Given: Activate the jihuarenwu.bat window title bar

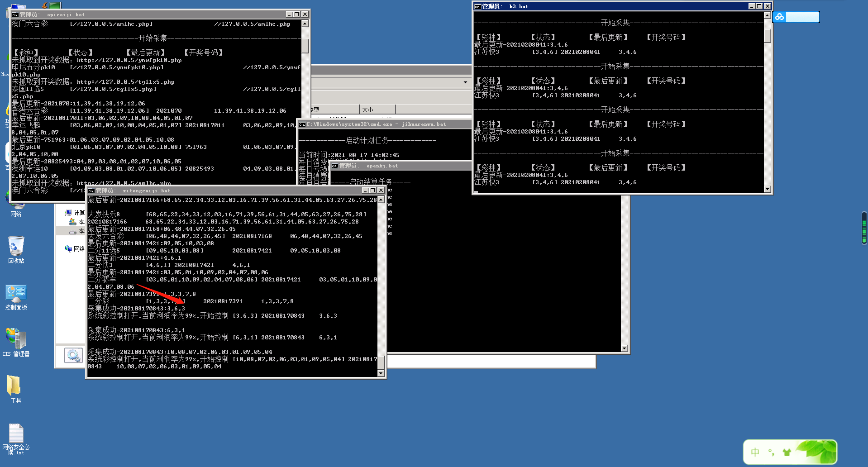Looking at the screenshot, I should (385, 124).
